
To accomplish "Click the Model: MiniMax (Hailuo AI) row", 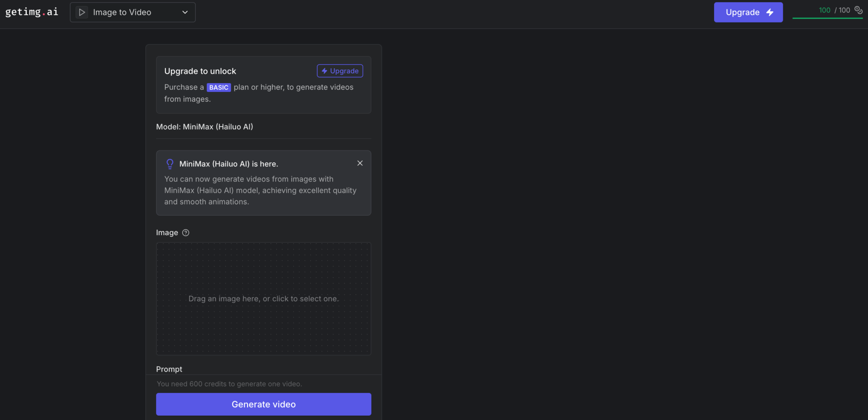I will (204, 127).
